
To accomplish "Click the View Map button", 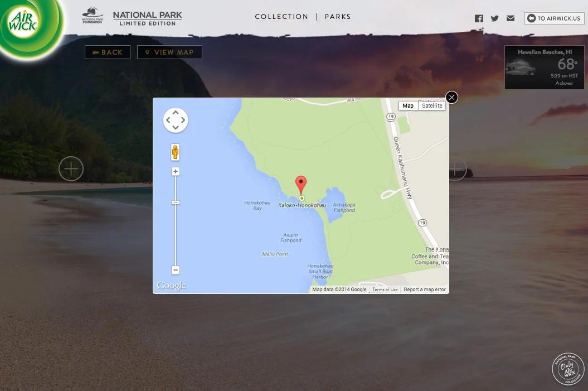I will click(x=169, y=52).
